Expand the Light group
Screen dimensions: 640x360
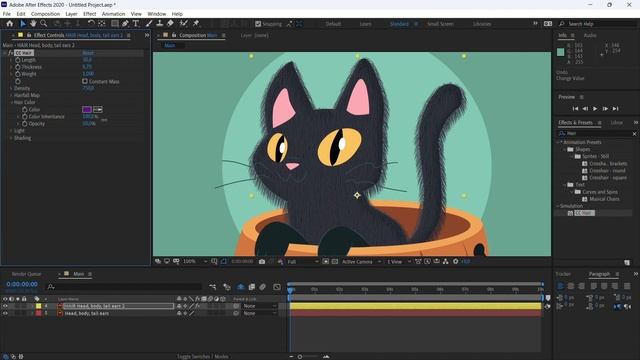coord(11,131)
